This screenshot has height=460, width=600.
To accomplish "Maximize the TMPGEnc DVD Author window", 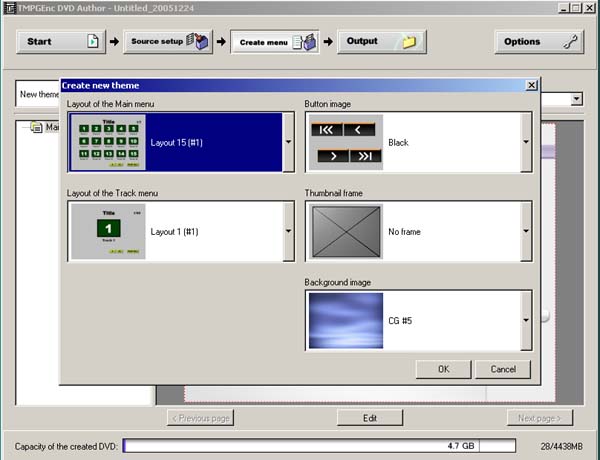I will [576, 8].
